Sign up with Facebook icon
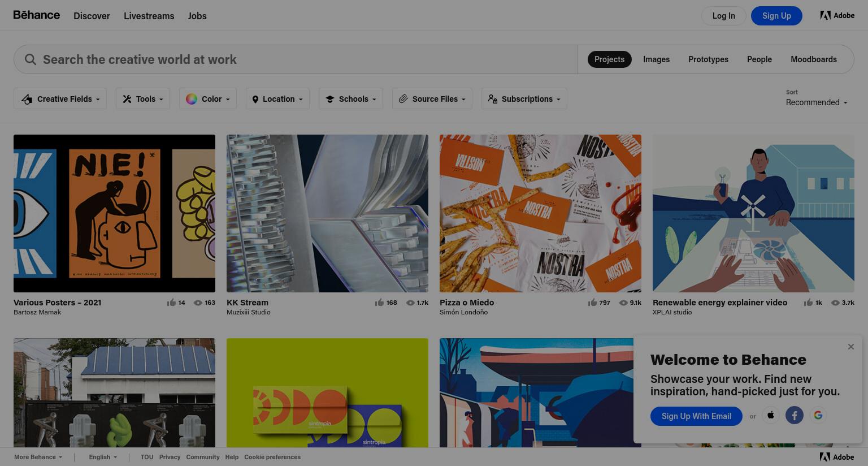 click(x=795, y=416)
